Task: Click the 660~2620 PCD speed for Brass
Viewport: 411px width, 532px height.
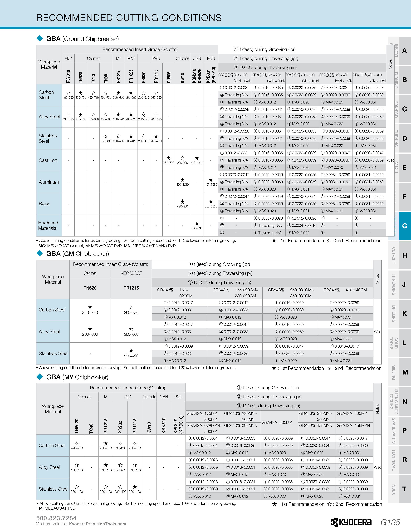Action: tap(211, 206)
